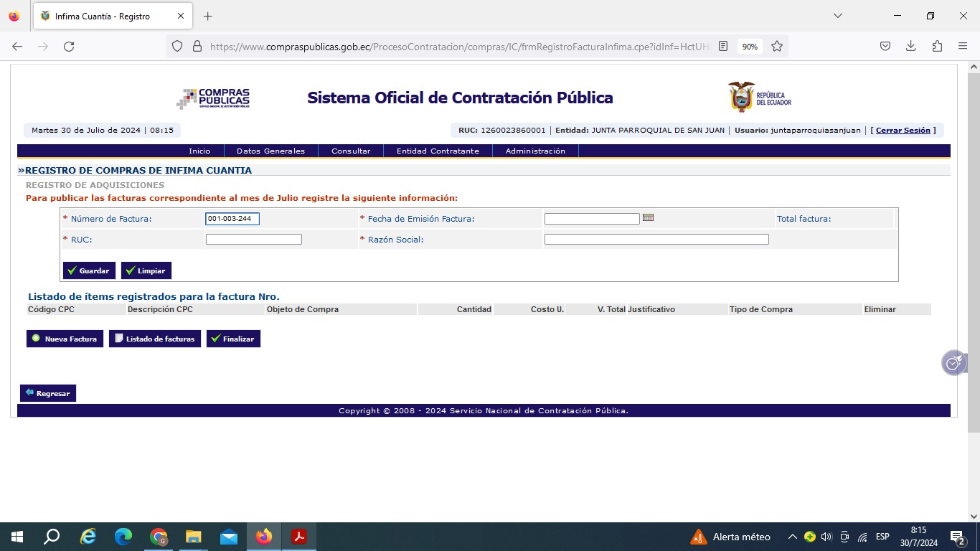Click the 90% zoom level indicator
This screenshot has width=980, height=551.
pos(750,47)
